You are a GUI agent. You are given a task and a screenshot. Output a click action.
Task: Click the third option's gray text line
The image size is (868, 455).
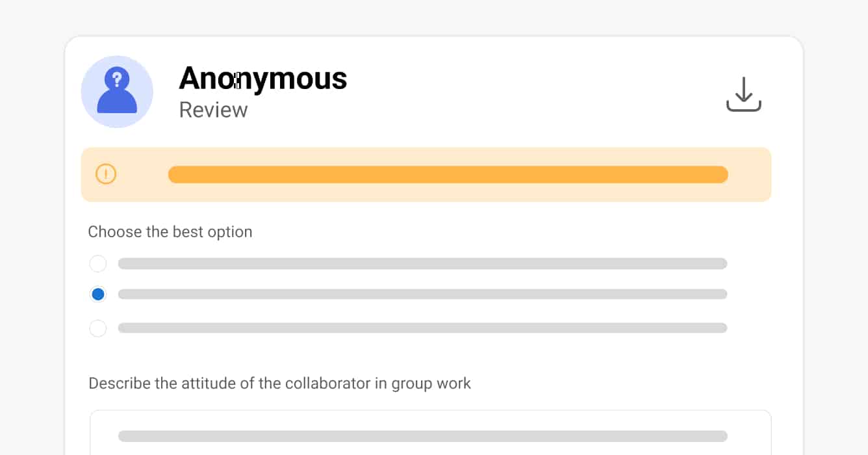tap(422, 328)
